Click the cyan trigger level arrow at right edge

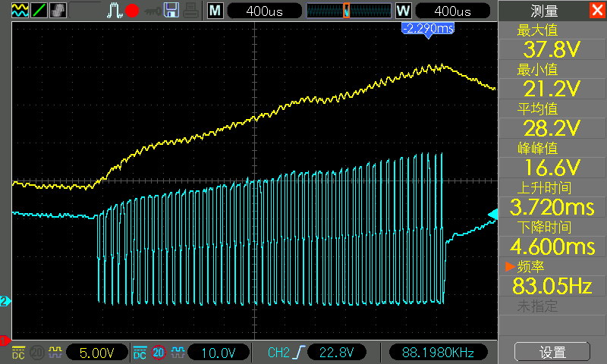[x=492, y=215]
